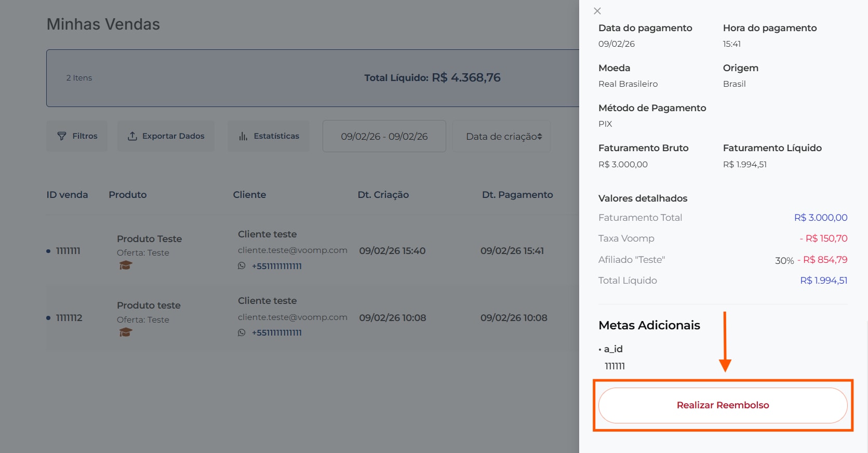Screen dimensions: 868x453
Task: Select sale row with ID 1111111
Action: tap(68, 251)
